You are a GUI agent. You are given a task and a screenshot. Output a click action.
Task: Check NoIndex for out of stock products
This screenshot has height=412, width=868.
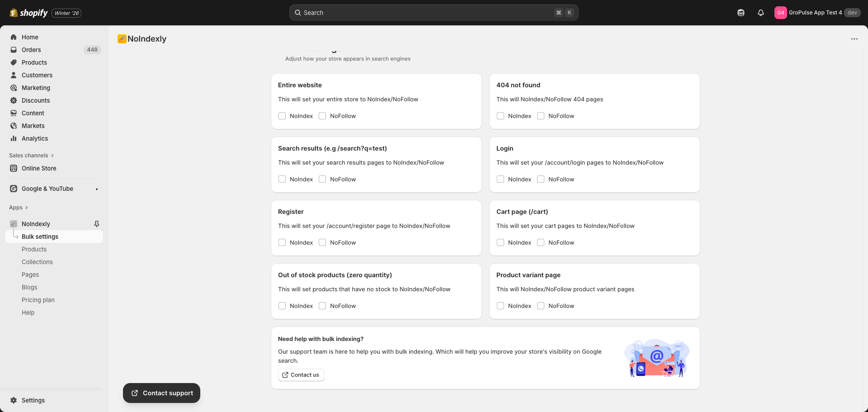282,306
